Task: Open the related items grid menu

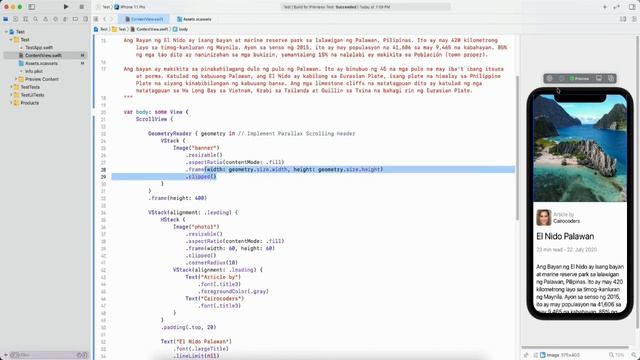Action: click(x=96, y=19)
